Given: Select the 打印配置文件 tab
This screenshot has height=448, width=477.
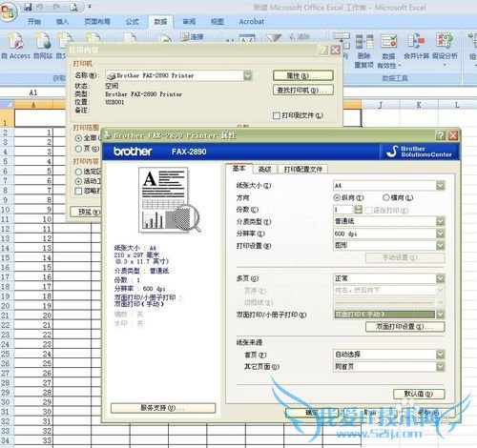Looking at the screenshot, I should click(303, 170).
